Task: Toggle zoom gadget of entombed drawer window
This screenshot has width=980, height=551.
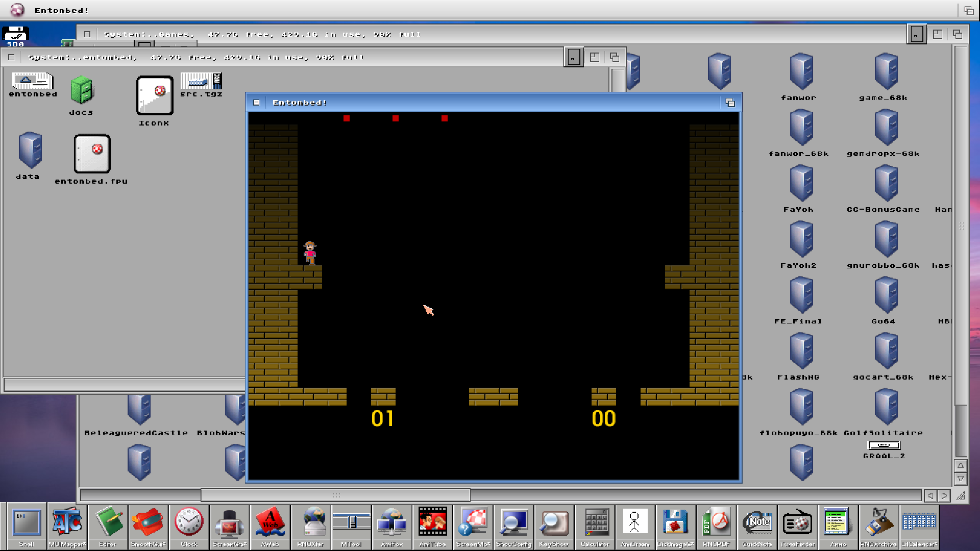Action: [x=595, y=57]
